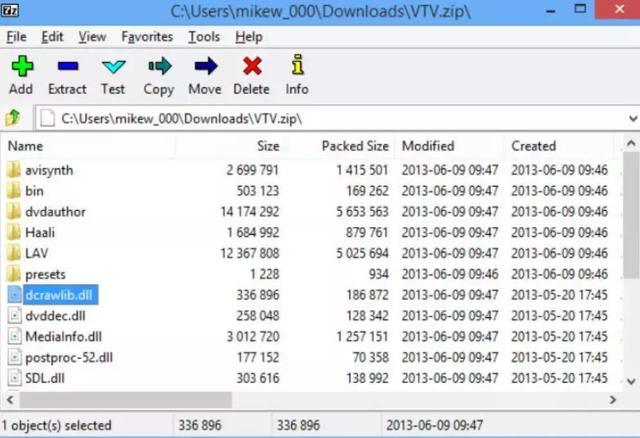Open the File menu
This screenshot has height=438, width=640.
16,37
